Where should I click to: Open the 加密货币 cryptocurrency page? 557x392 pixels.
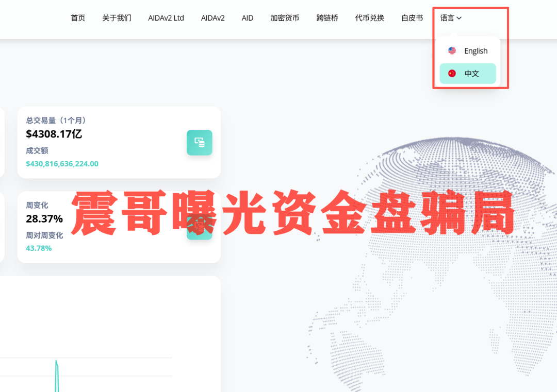285,18
